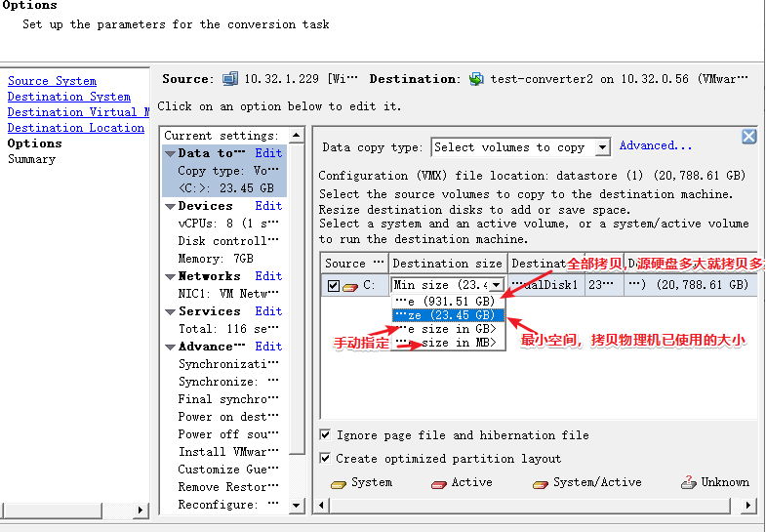Go to Source System step
The image size is (766, 532).
coord(52,81)
